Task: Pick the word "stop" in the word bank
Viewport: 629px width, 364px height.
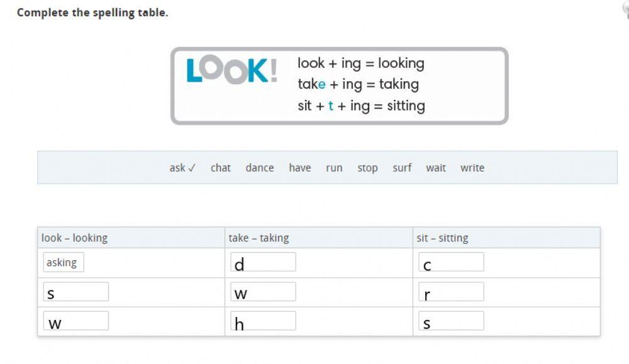Action: 367,168
